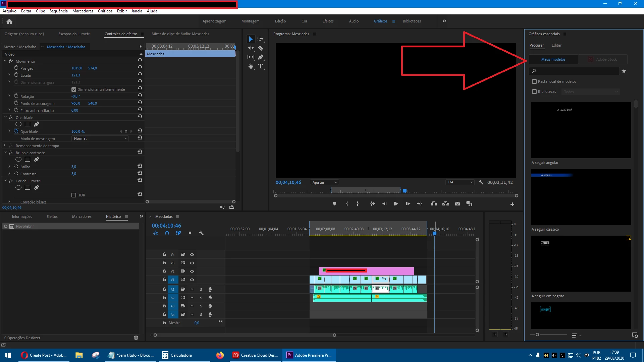Click the Export Frame camera icon
Viewport: 644px width, 362px height.
pyautogui.click(x=458, y=204)
